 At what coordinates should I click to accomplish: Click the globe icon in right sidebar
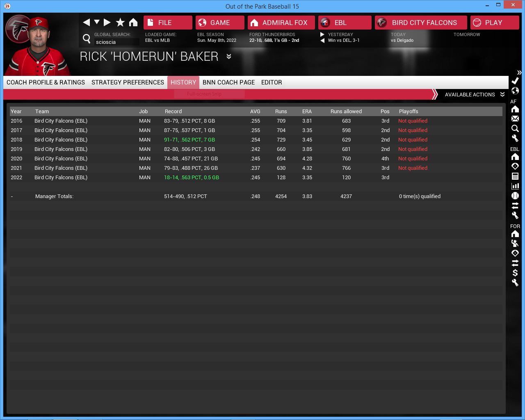515,91
